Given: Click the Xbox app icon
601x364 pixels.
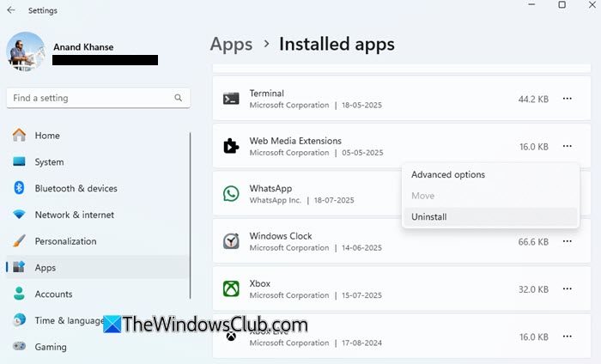Looking at the screenshot, I should coord(231,288).
